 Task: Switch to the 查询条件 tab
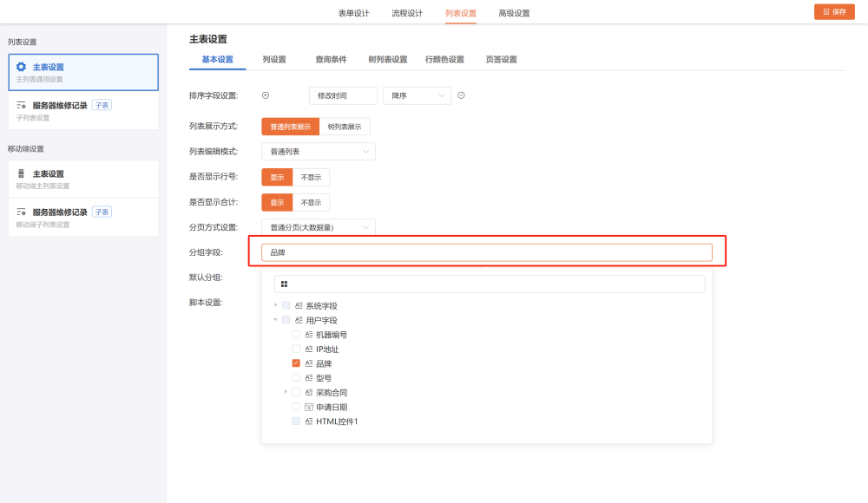pos(331,60)
